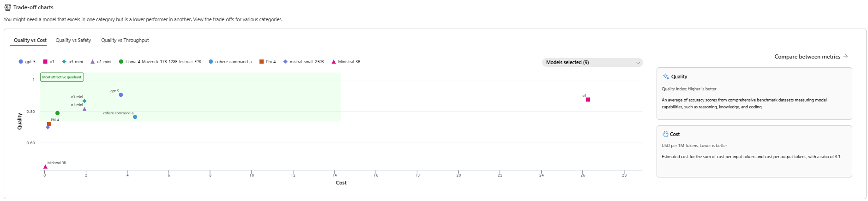
Task: Click the gpt-5 data point on chart
Action: coord(121,95)
